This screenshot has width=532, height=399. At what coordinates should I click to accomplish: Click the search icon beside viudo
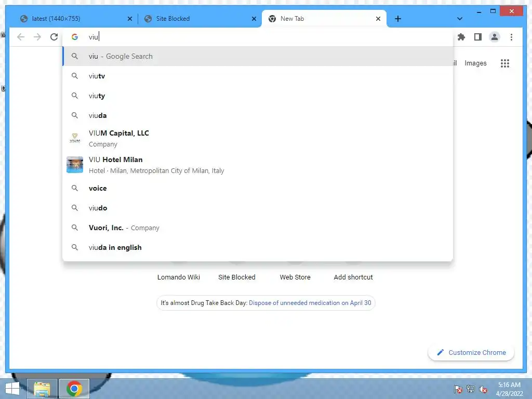tap(75, 208)
